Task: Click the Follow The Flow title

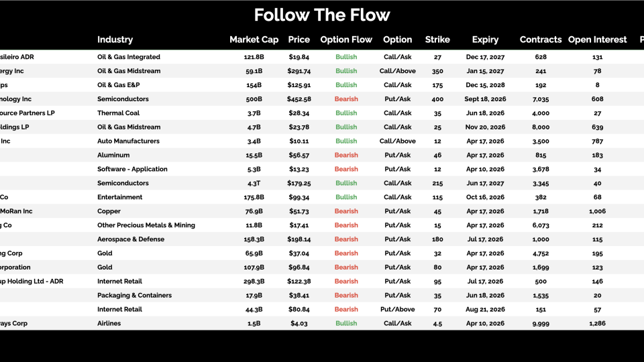Action: (x=322, y=15)
